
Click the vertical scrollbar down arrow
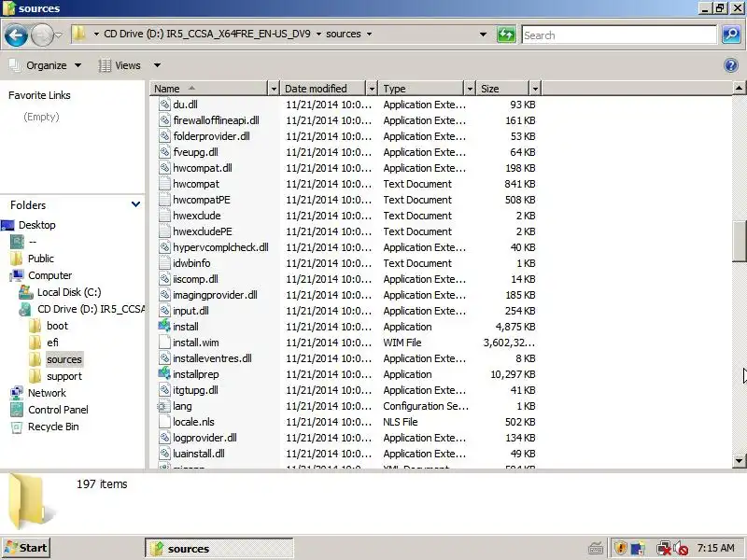pos(739,460)
